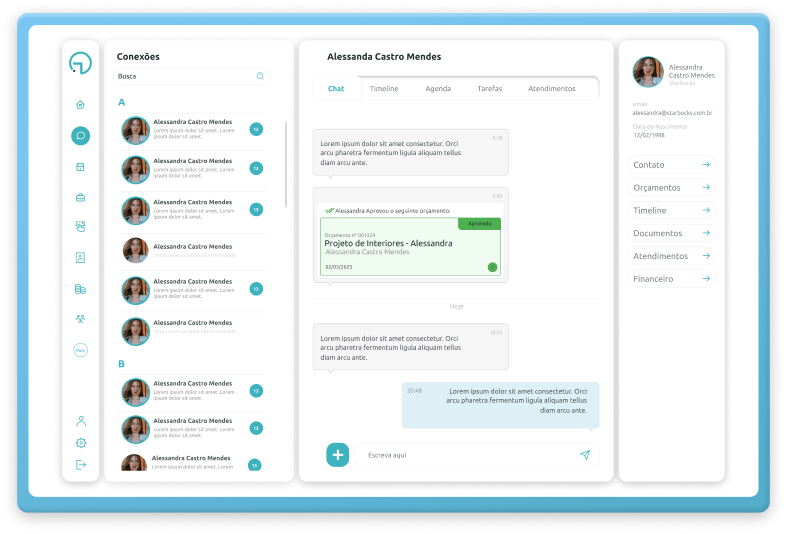This screenshot has width=787, height=534.
Task: Open the calendar icon in the sidebar
Action: (x=80, y=167)
